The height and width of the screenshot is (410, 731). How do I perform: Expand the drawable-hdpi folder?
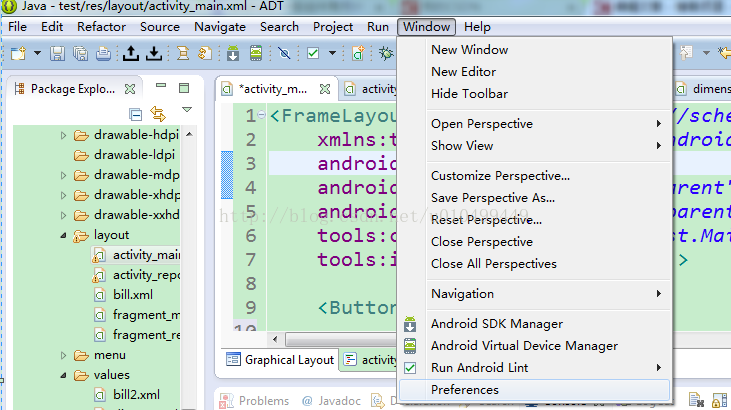(x=63, y=136)
